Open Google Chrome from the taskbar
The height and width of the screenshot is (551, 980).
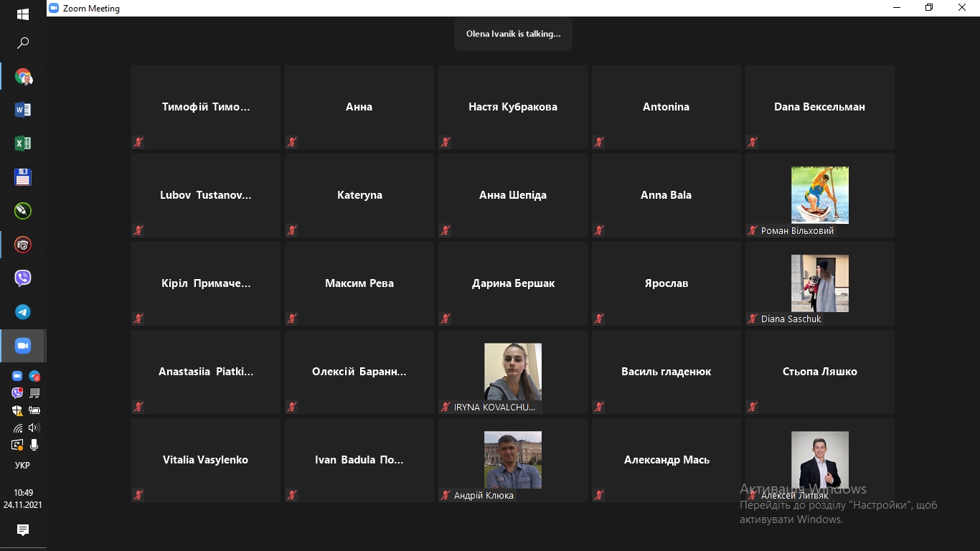click(23, 77)
